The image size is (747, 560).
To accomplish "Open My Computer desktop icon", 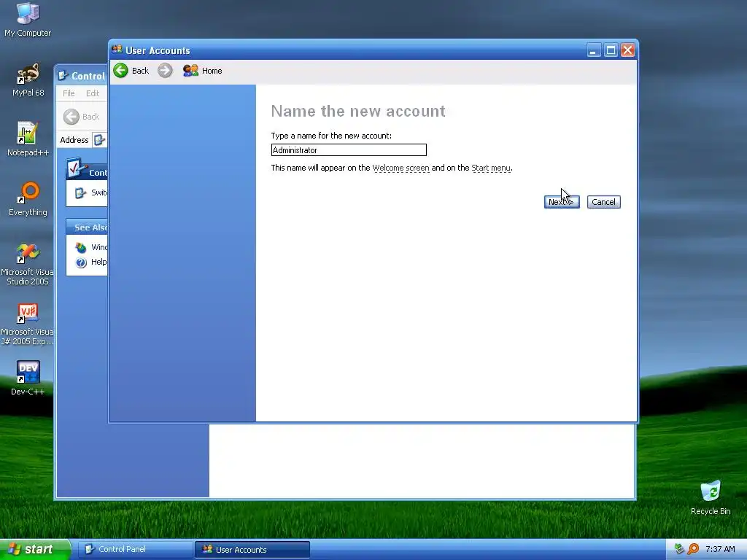I will [28, 20].
